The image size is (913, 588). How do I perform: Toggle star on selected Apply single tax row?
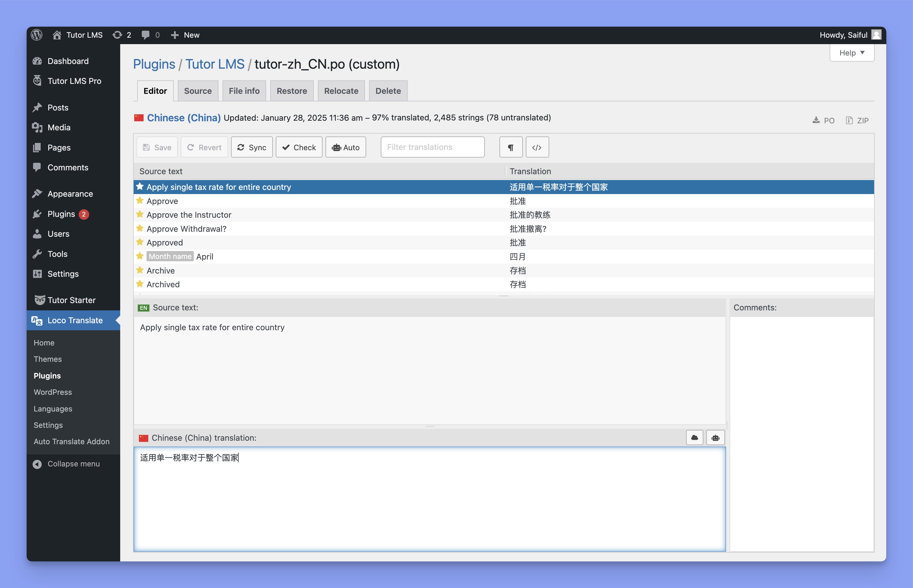tap(140, 186)
